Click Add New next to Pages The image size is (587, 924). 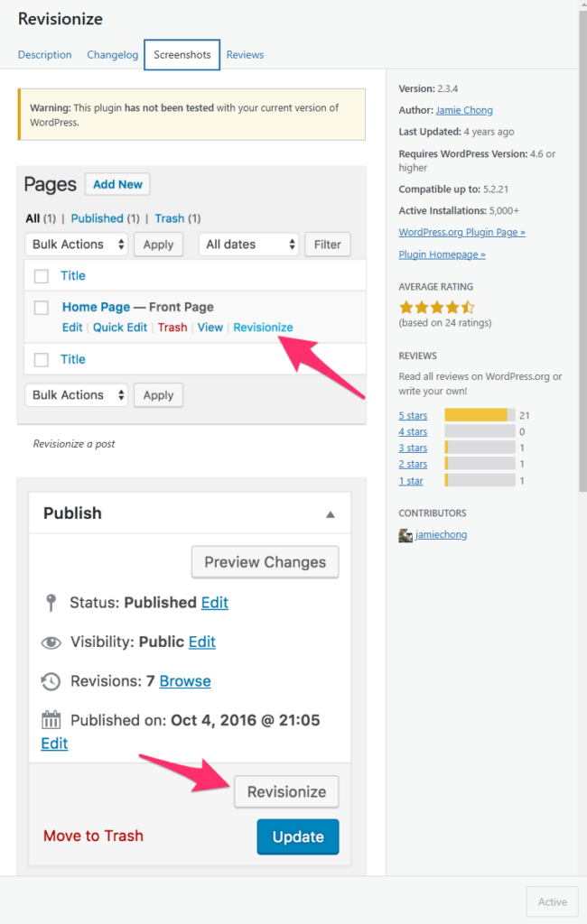click(x=117, y=184)
